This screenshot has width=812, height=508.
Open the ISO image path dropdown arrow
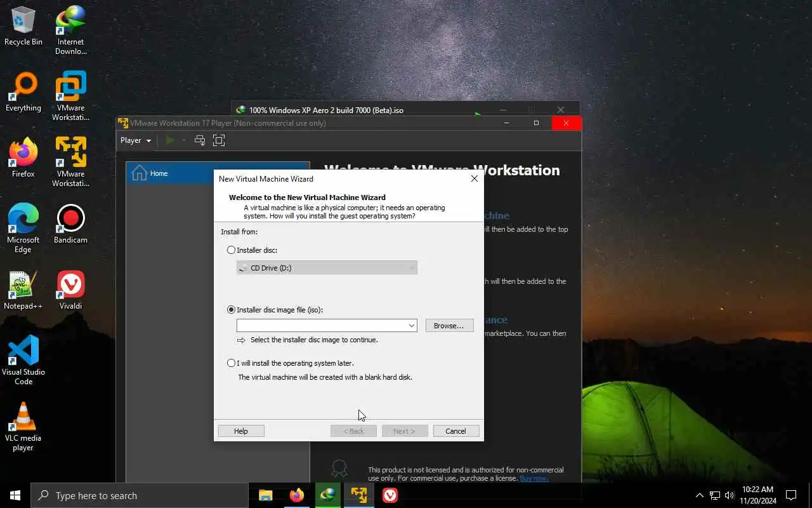(x=411, y=326)
